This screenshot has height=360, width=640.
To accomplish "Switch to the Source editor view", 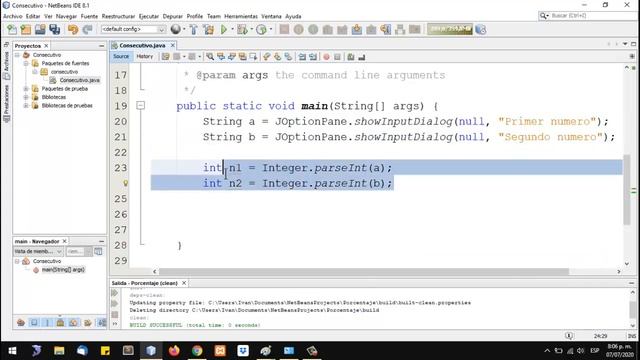I will pos(121,56).
